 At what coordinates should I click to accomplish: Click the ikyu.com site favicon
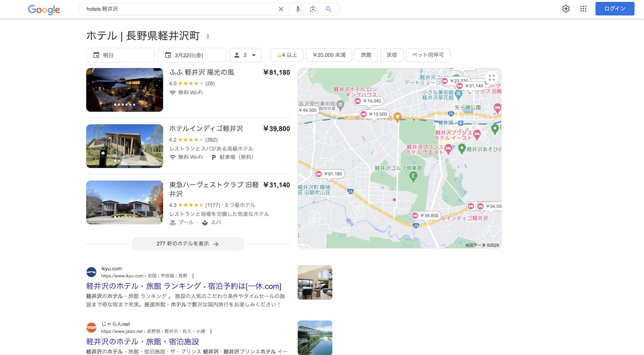pos(91,272)
